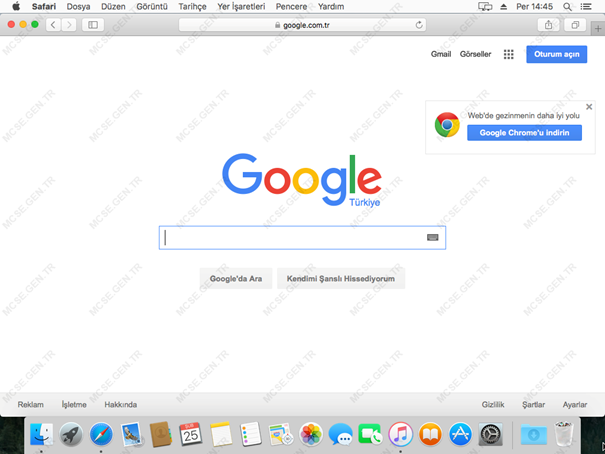Viewport: 605px width, 454px height.
Task: Open Contacts book icon in Dock
Action: 161,434
